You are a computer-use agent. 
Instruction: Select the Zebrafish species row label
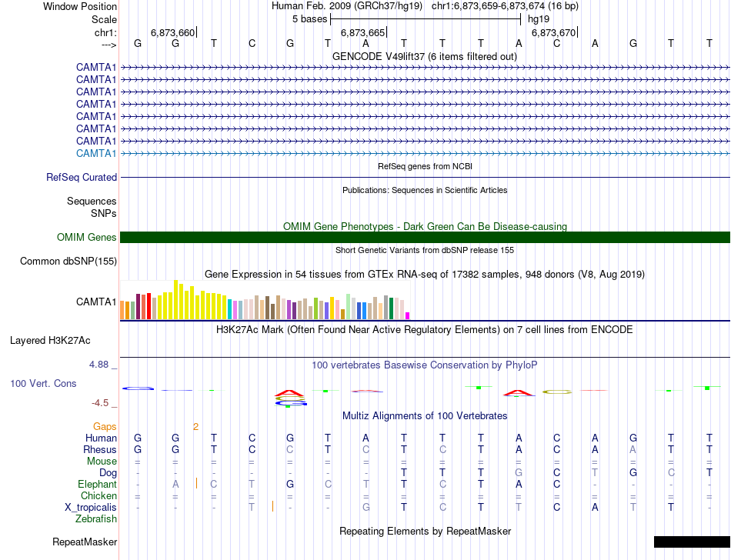tap(96, 518)
